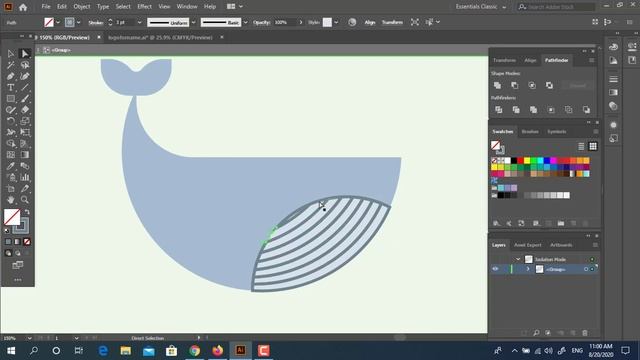Click the large Fill box in toolbar

click(x=12, y=217)
